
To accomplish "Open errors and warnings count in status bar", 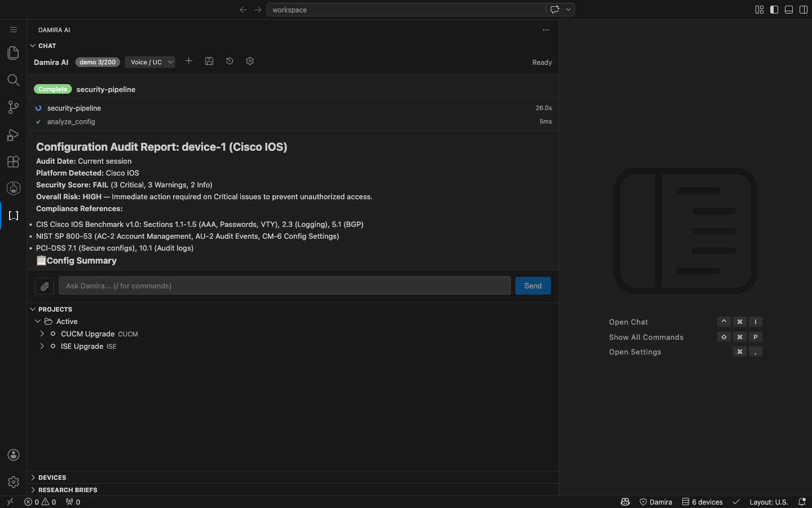I will point(40,502).
